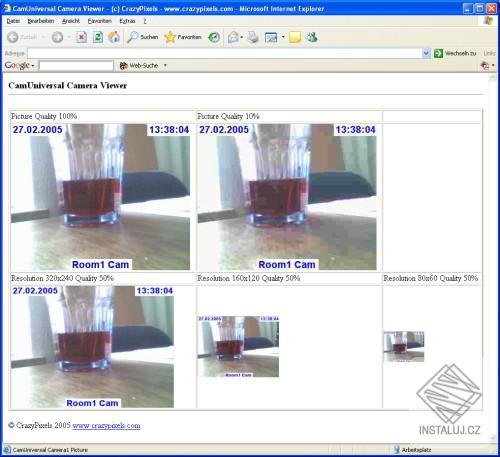
Task: Open the Datei menu
Action: (x=13, y=21)
